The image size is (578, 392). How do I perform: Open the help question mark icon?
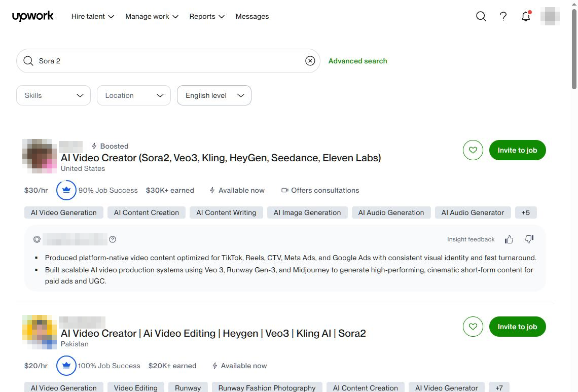503,16
